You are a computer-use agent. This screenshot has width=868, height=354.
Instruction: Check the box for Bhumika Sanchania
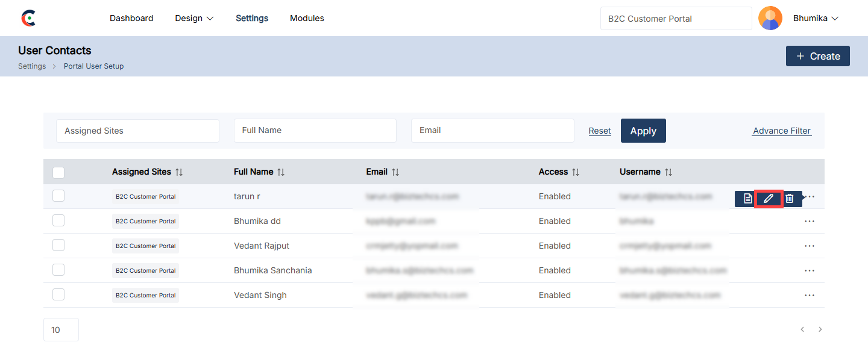[58, 270]
